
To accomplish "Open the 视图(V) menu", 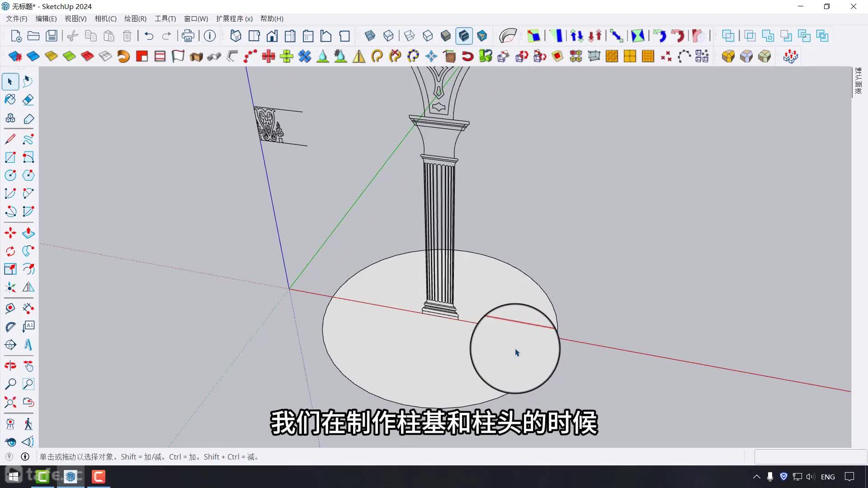I will click(75, 19).
